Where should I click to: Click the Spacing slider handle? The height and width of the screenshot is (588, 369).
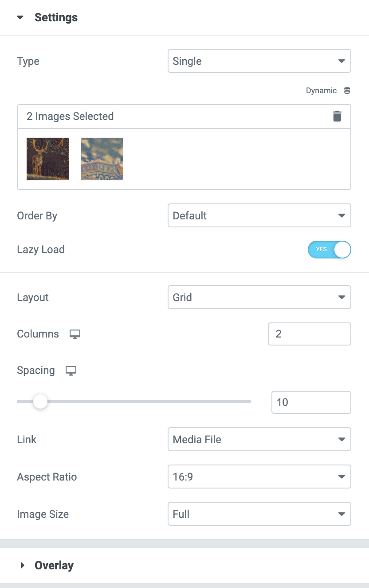(x=40, y=402)
